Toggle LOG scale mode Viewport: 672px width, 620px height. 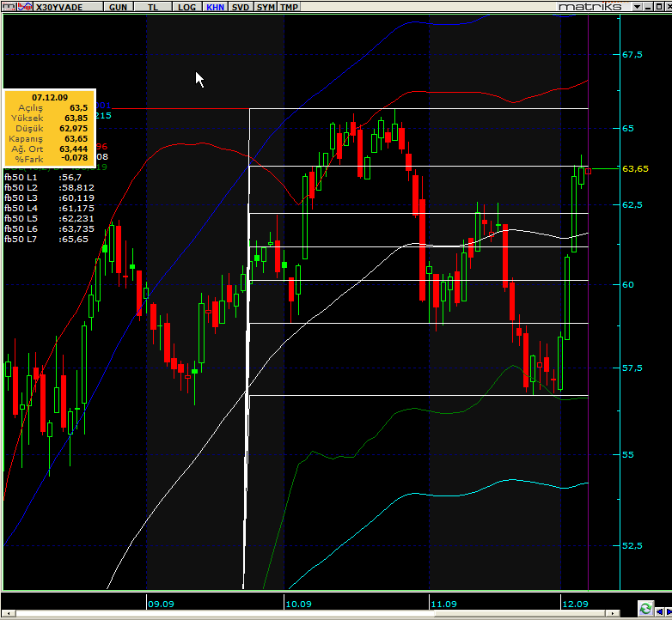186,7
